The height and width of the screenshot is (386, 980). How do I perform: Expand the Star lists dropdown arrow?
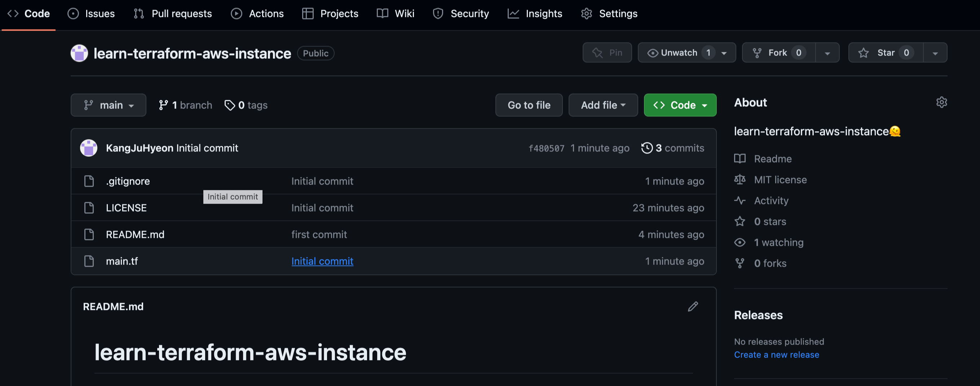(935, 53)
